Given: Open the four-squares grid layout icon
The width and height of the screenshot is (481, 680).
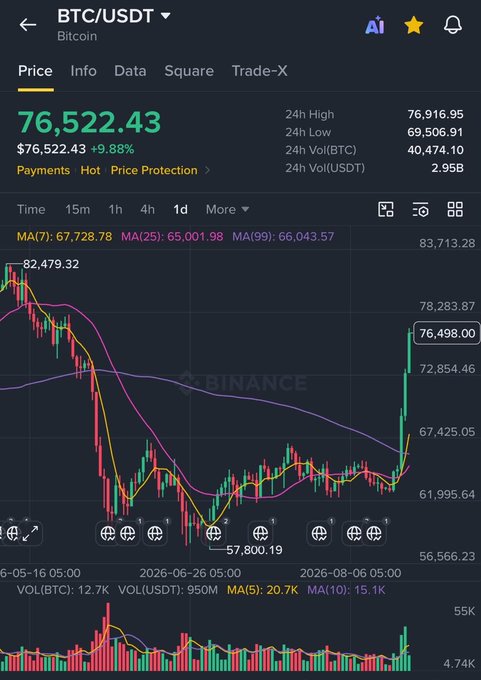Looking at the screenshot, I should (x=455, y=209).
